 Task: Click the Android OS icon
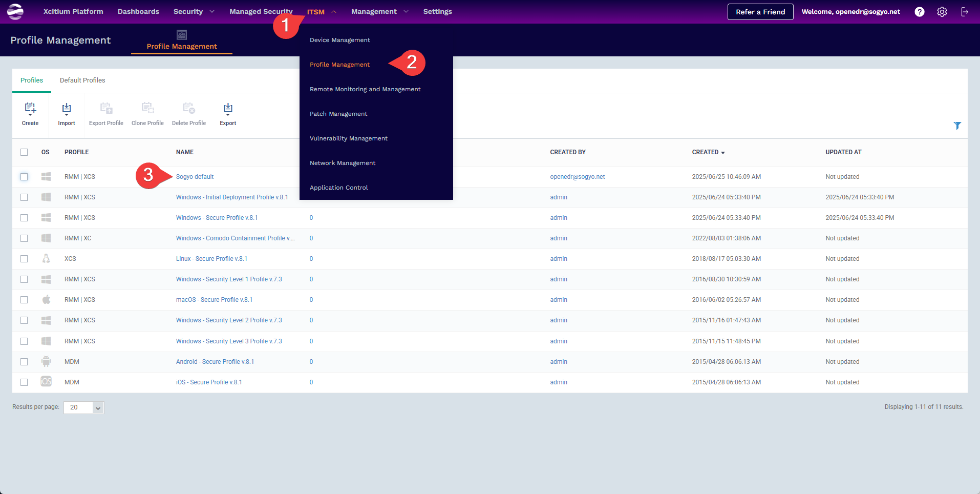click(x=46, y=361)
